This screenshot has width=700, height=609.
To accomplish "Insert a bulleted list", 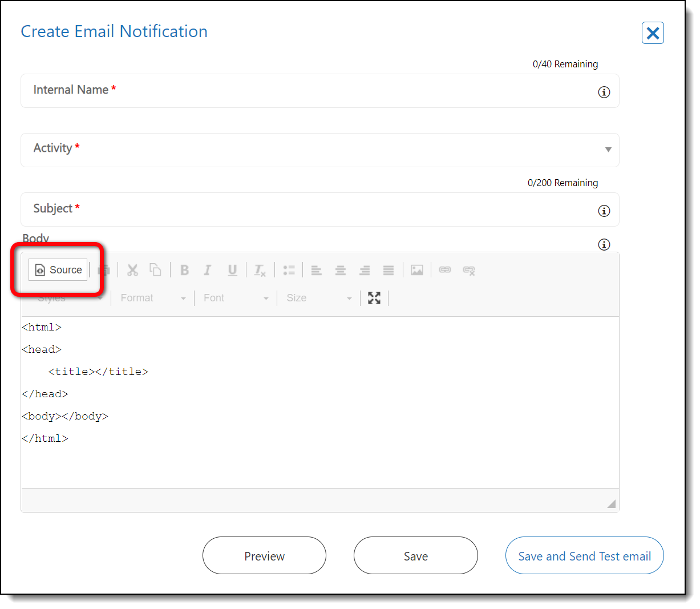I will click(x=289, y=270).
